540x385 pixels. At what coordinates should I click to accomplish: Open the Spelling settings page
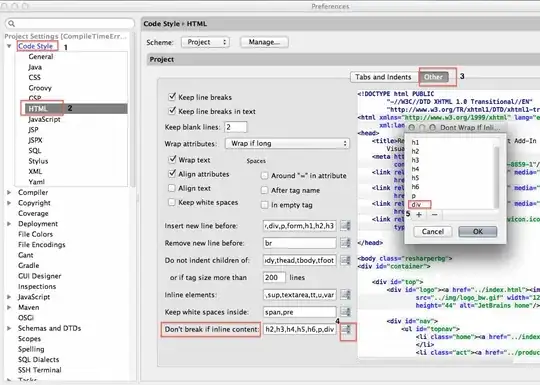(x=31, y=349)
